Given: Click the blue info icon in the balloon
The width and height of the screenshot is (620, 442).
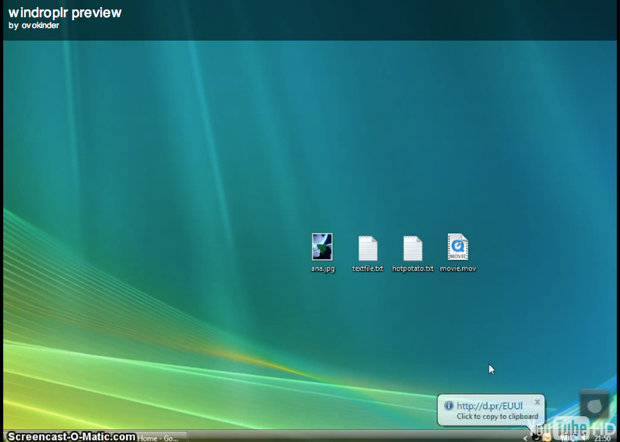Looking at the screenshot, I should [x=448, y=406].
